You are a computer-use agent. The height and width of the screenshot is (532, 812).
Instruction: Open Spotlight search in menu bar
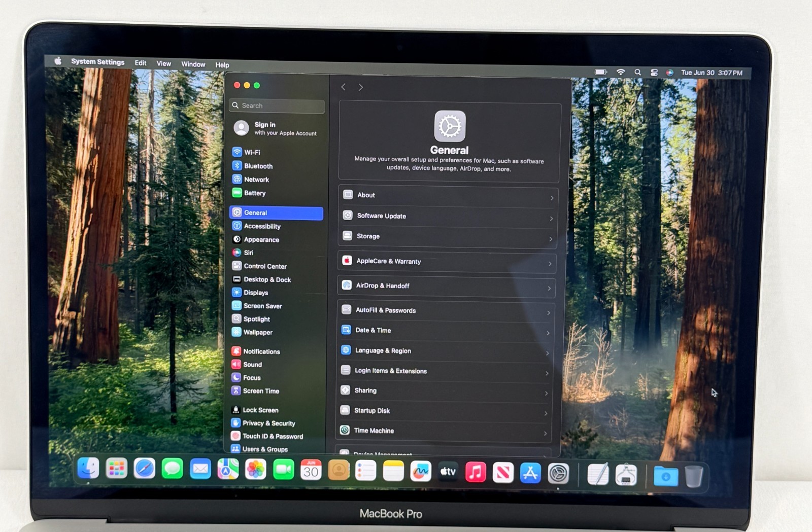(x=637, y=73)
